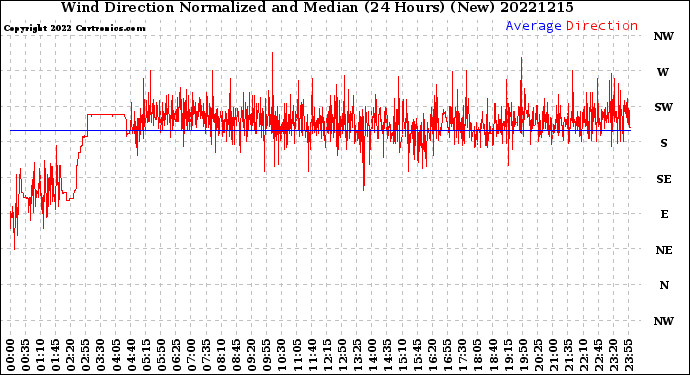
Task: Click the "23:20" time axis label
Action: [x=614, y=355]
